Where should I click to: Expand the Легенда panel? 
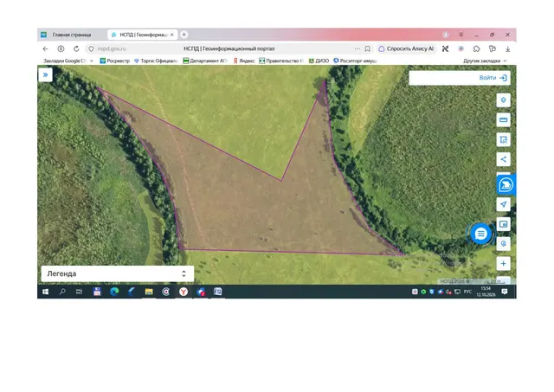click(118, 273)
